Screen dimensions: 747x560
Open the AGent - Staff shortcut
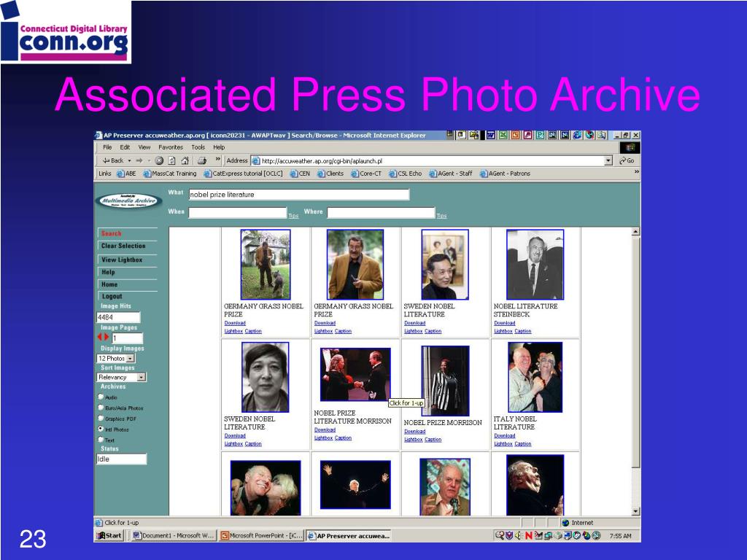451,174
